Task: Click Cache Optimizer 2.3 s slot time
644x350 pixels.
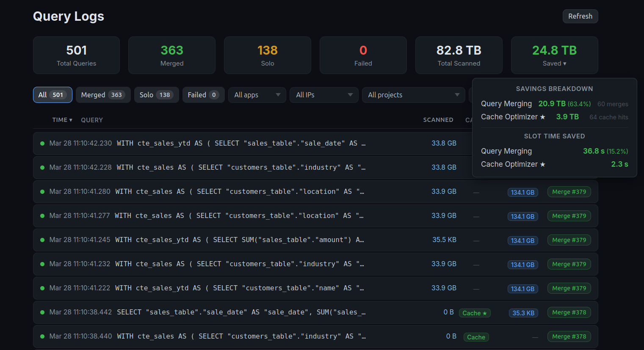Action: pos(555,164)
